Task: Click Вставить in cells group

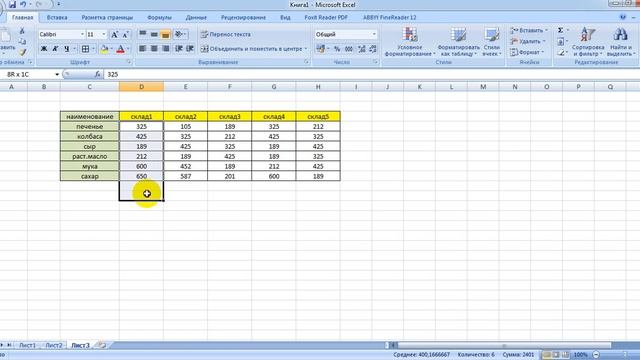Action: coord(529,30)
